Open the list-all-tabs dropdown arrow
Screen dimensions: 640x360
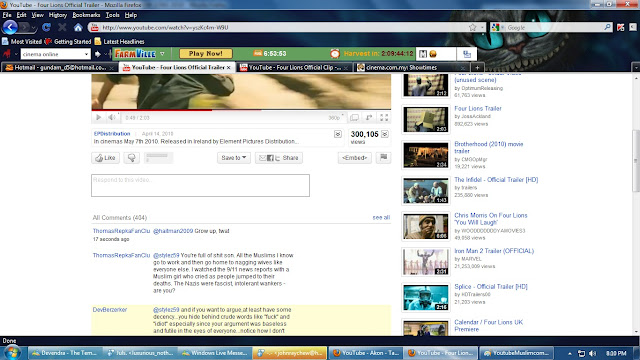click(x=636, y=67)
